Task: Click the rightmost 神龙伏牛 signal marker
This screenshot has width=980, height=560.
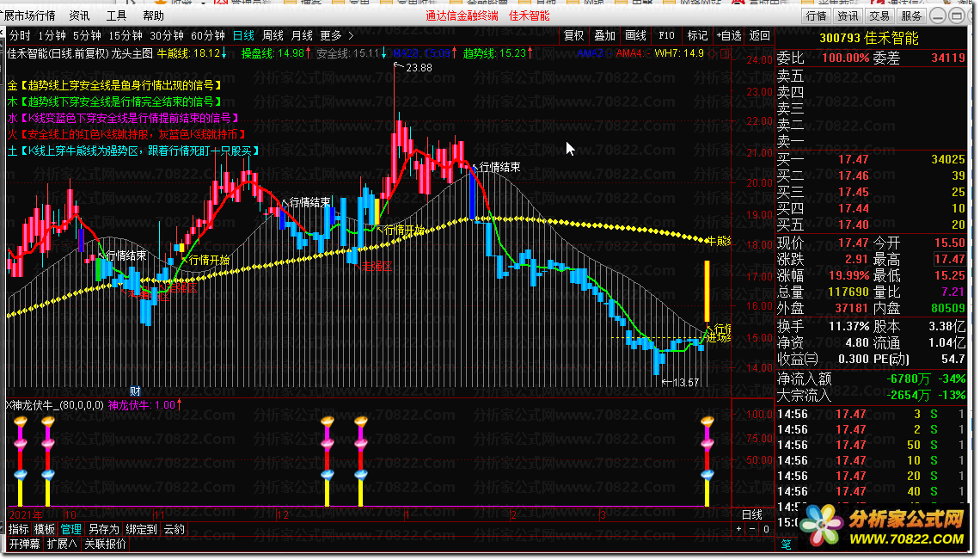Action: point(707,460)
